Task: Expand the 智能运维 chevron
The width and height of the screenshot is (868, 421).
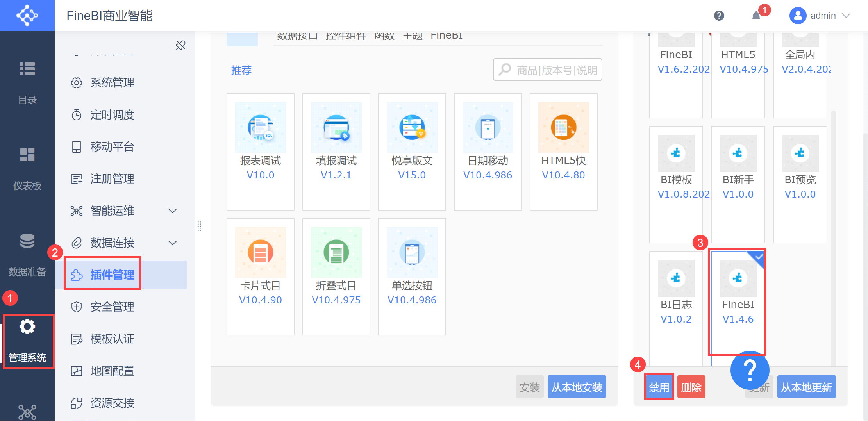Action: [173, 211]
